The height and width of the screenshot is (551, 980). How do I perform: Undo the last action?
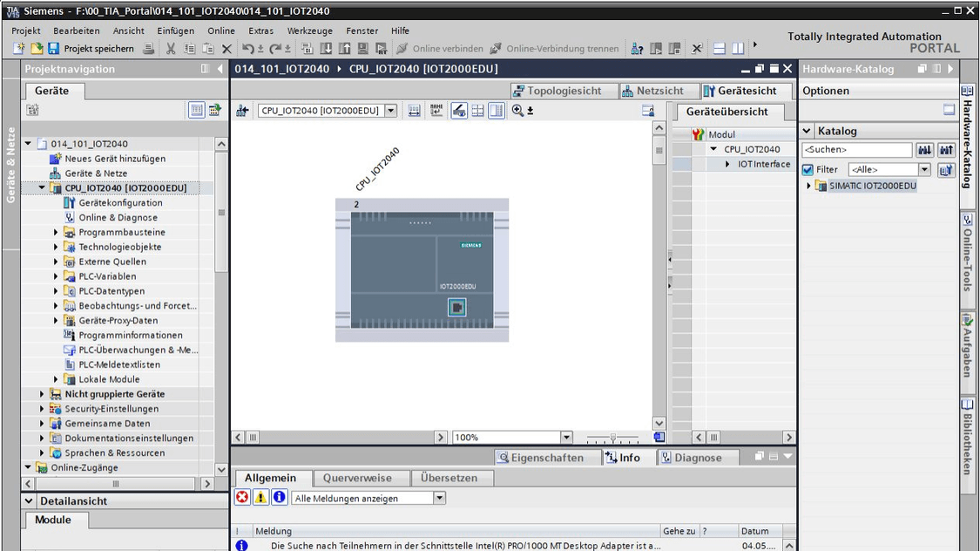pyautogui.click(x=248, y=48)
